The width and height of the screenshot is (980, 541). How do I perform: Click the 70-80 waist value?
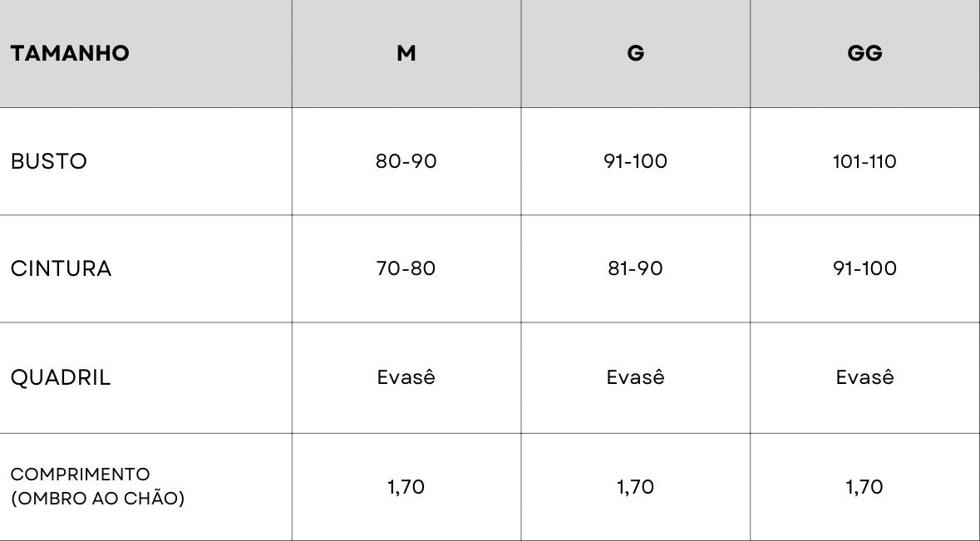tap(406, 268)
